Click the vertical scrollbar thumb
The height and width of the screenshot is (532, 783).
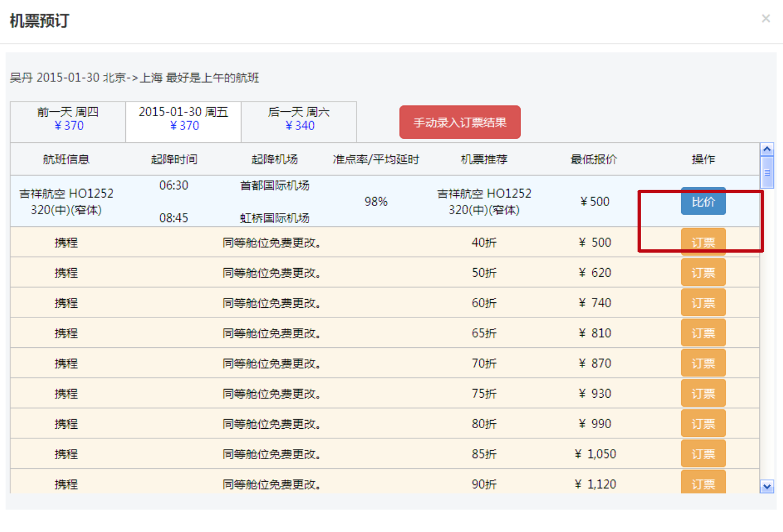[767, 172]
